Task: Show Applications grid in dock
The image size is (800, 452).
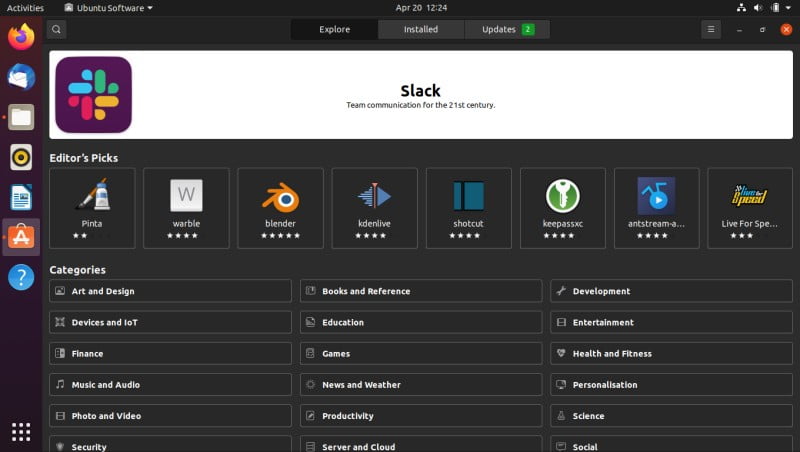Action: point(21,432)
